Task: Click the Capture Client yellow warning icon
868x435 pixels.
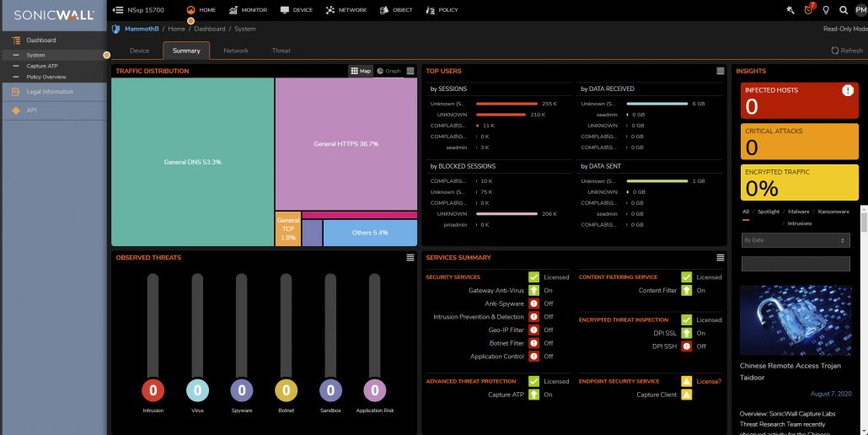Action: [x=687, y=395]
